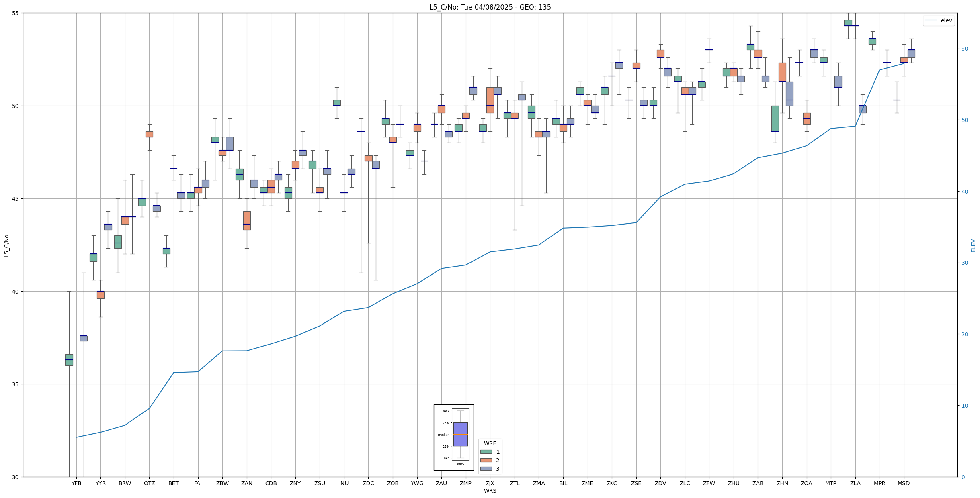Image resolution: width=980 pixels, height=498 pixels.
Task: Click the ZJX station tick label
Action: pyautogui.click(x=490, y=483)
